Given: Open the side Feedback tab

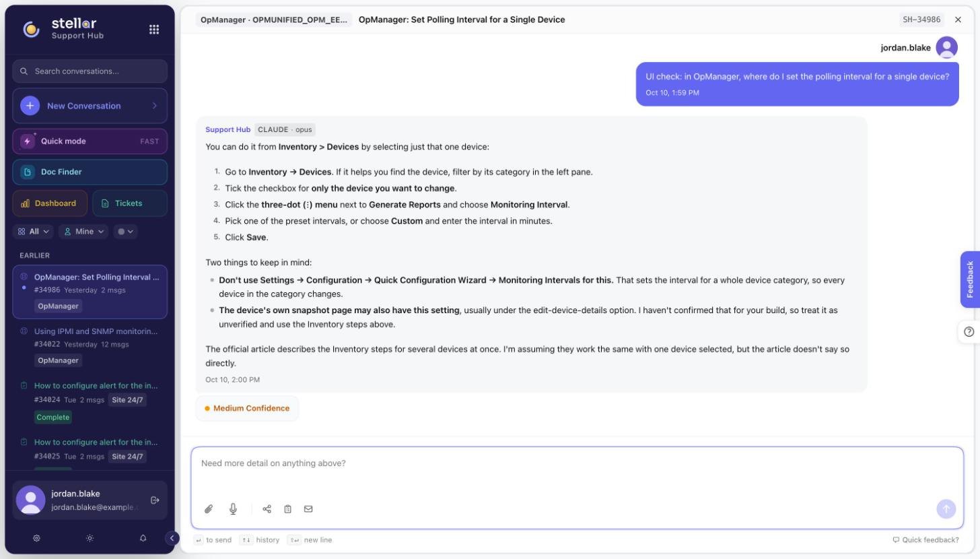Looking at the screenshot, I should pos(970,279).
